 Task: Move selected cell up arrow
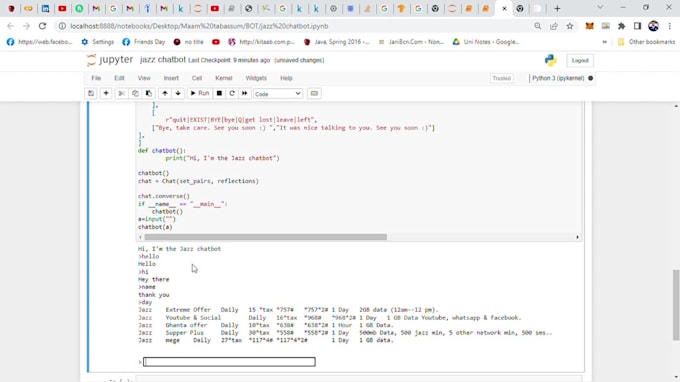[x=165, y=94]
